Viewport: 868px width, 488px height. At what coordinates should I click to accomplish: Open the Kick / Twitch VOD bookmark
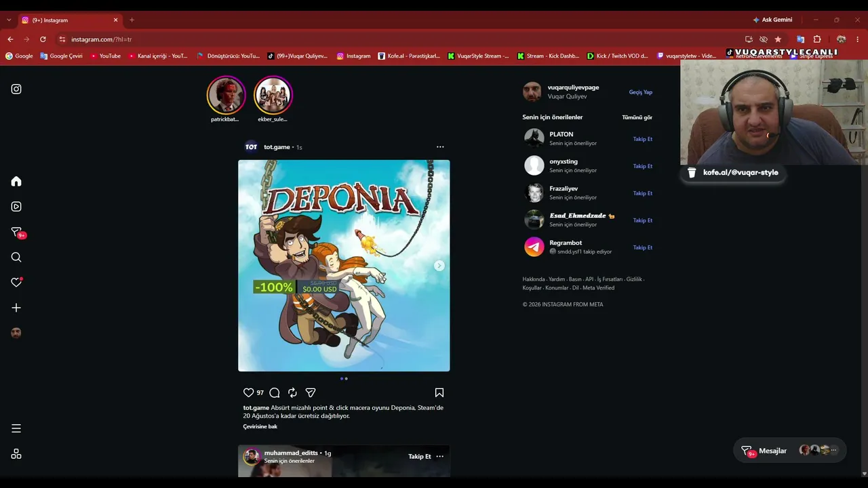tap(618, 56)
